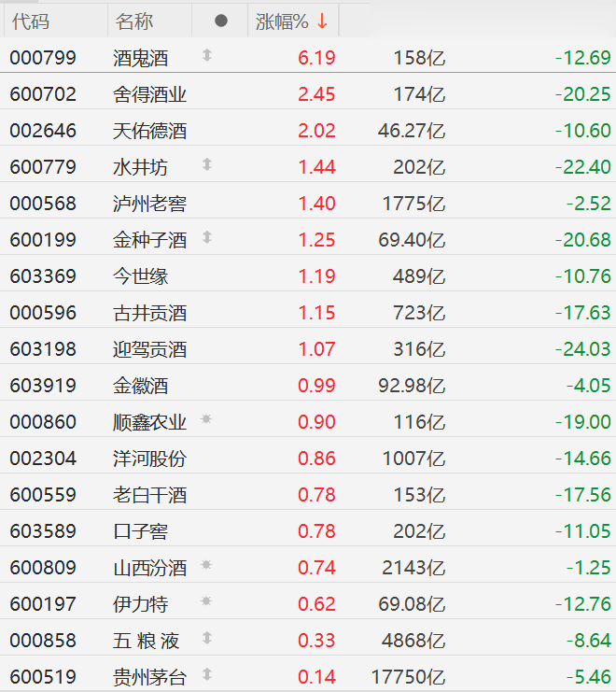Select stock code 000860
This screenshot has height=692, width=616.
click(x=43, y=422)
